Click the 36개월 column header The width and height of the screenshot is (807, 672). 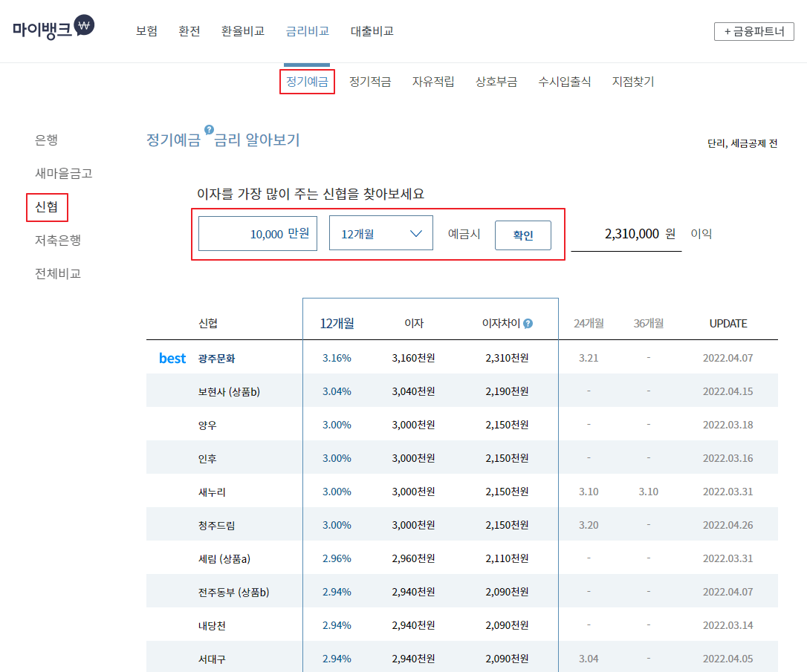click(x=649, y=324)
